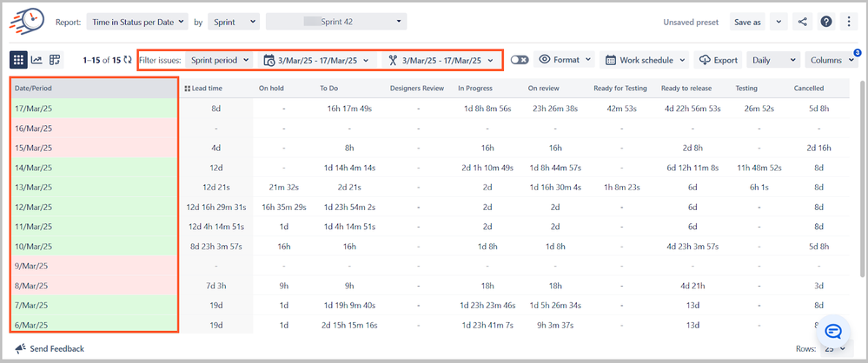
Task: Click the 4d 22h 56m 53s cell
Action: coord(692,109)
